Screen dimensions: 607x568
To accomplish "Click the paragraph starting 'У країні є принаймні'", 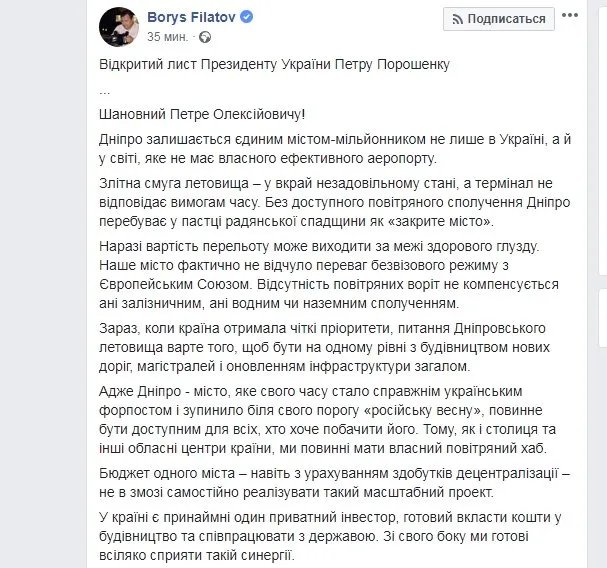I will click(320, 533).
